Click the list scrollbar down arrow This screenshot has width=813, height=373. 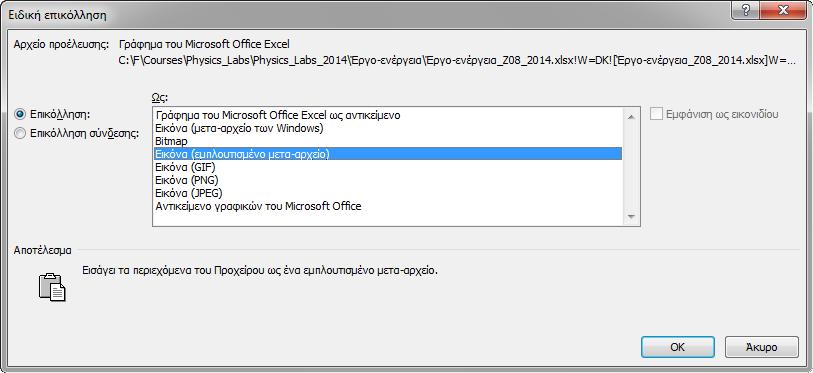point(631,216)
